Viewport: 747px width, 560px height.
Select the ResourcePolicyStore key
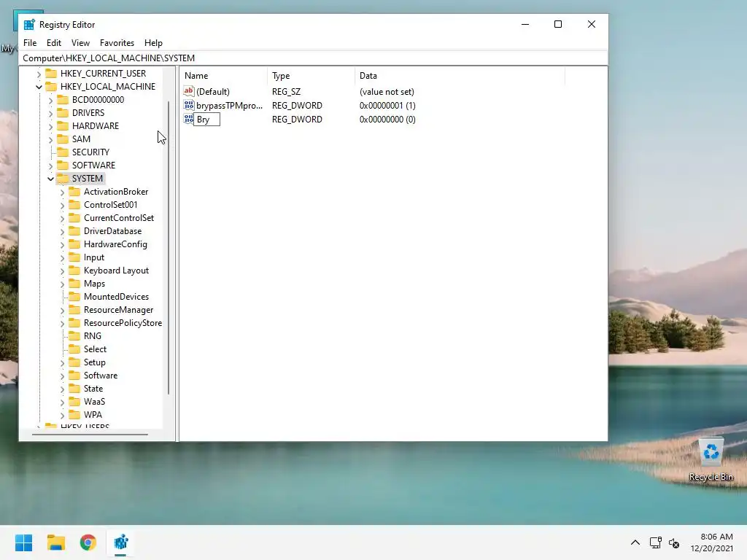123,323
